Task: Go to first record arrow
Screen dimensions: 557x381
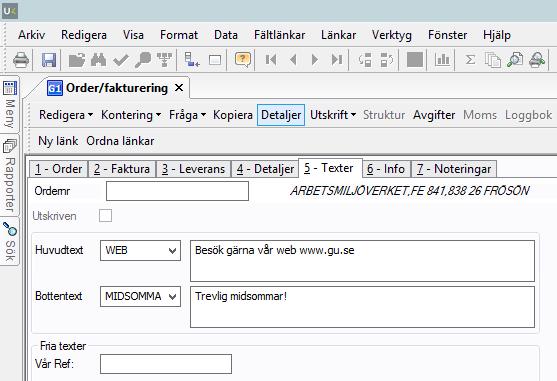Action: pyautogui.click(x=271, y=60)
